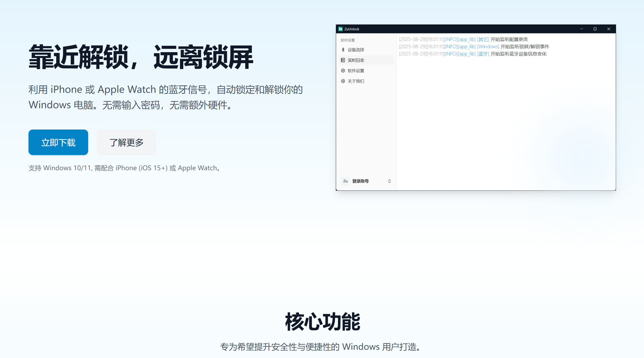This screenshot has width=644, height=358.
Task: Minimize the ZuUnlock window
Action: [x=581, y=29]
